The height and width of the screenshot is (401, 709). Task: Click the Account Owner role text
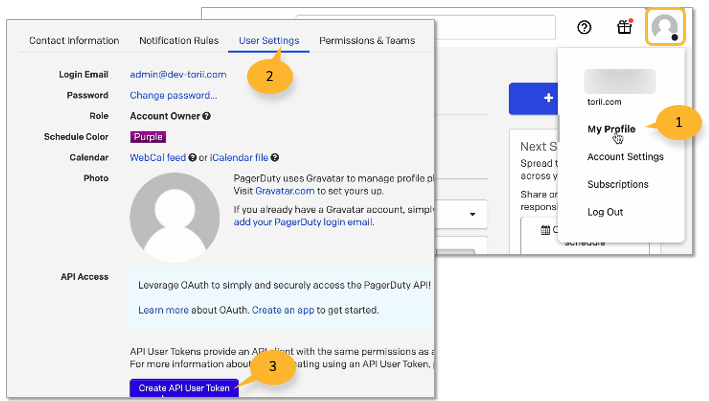click(x=165, y=116)
